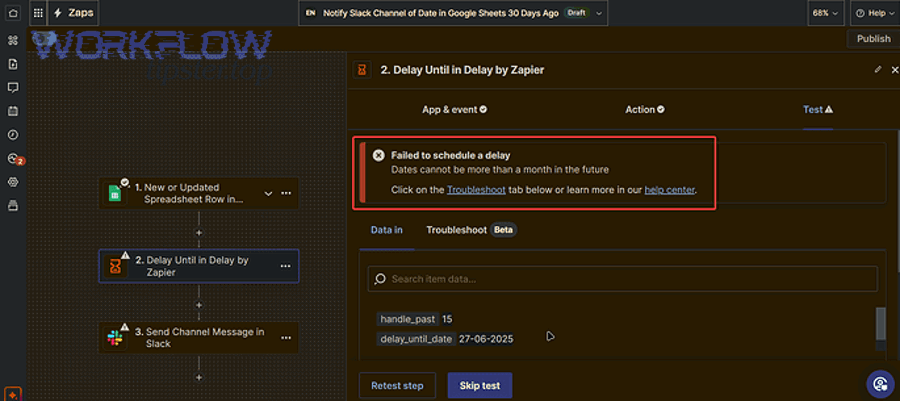Open the file icon in the left sidebar

coord(13,64)
